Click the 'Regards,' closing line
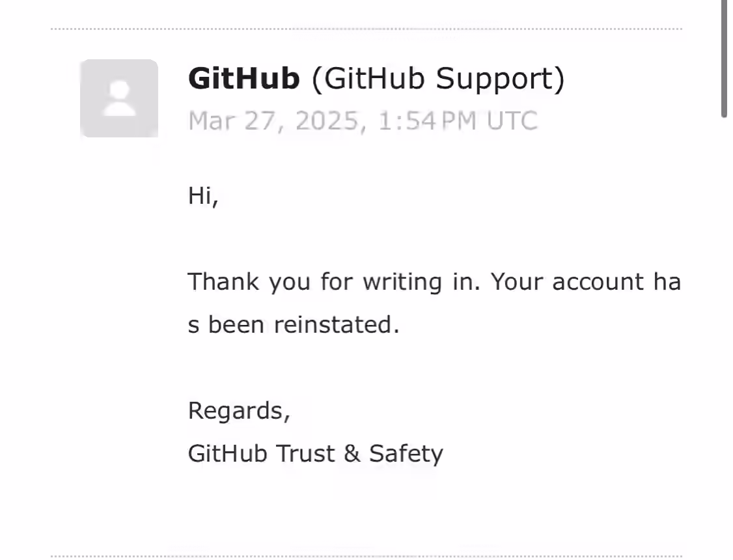 click(x=239, y=411)
